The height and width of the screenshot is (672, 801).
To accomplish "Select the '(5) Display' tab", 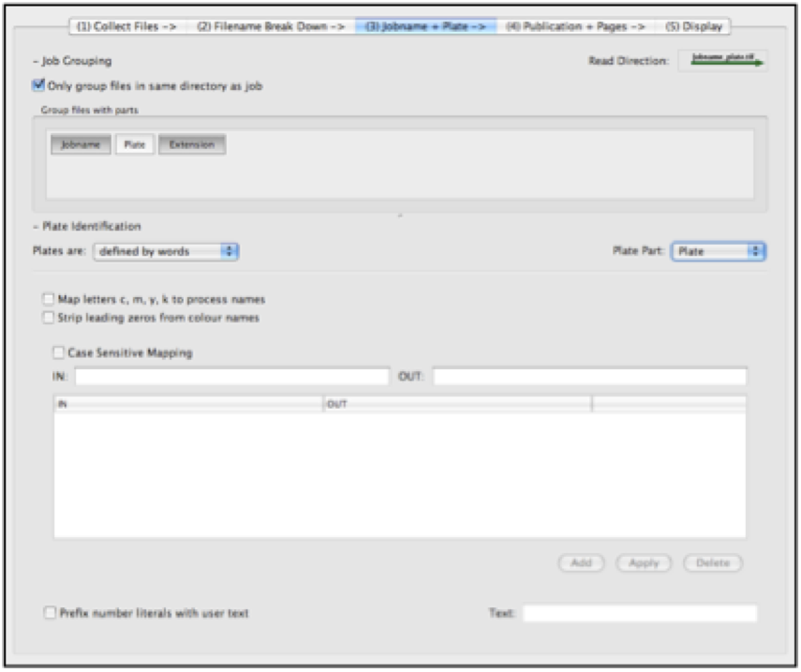I will coord(697,21).
